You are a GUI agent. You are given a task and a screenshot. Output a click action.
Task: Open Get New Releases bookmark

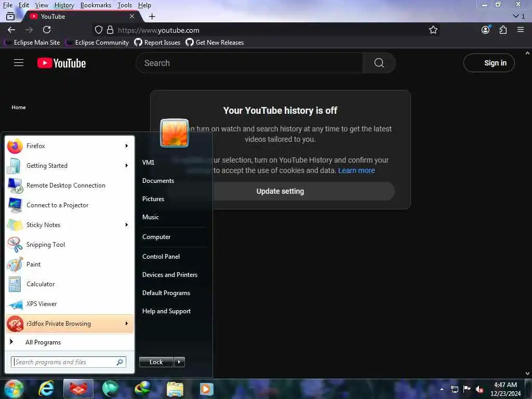(x=215, y=43)
